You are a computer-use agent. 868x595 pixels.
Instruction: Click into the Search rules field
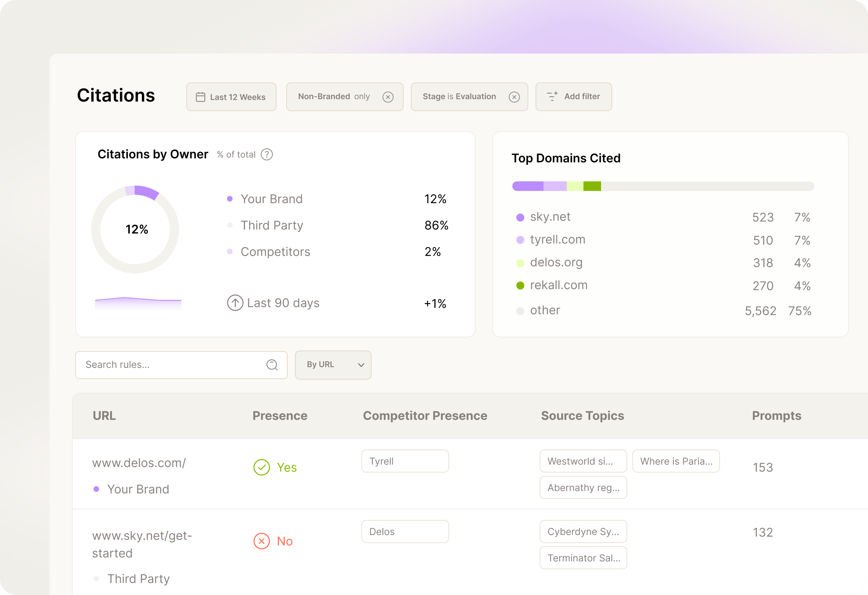(172, 365)
